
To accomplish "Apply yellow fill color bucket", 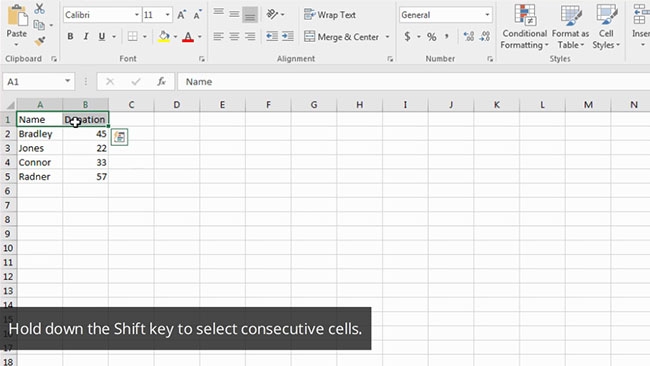I will click(164, 36).
